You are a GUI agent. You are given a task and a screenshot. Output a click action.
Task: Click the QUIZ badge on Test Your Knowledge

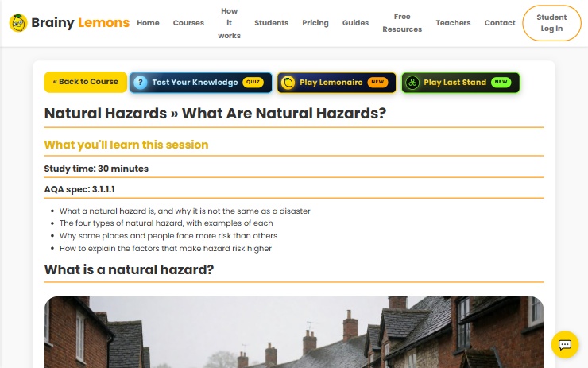[253, 82]
